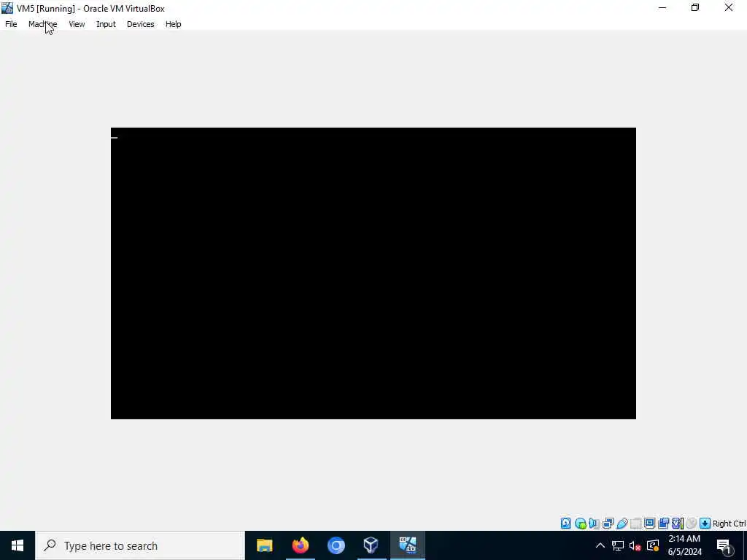Click the shared folders indicator icon
The image size is (747, 560).
pyautogui.click(x=635, y=524)
